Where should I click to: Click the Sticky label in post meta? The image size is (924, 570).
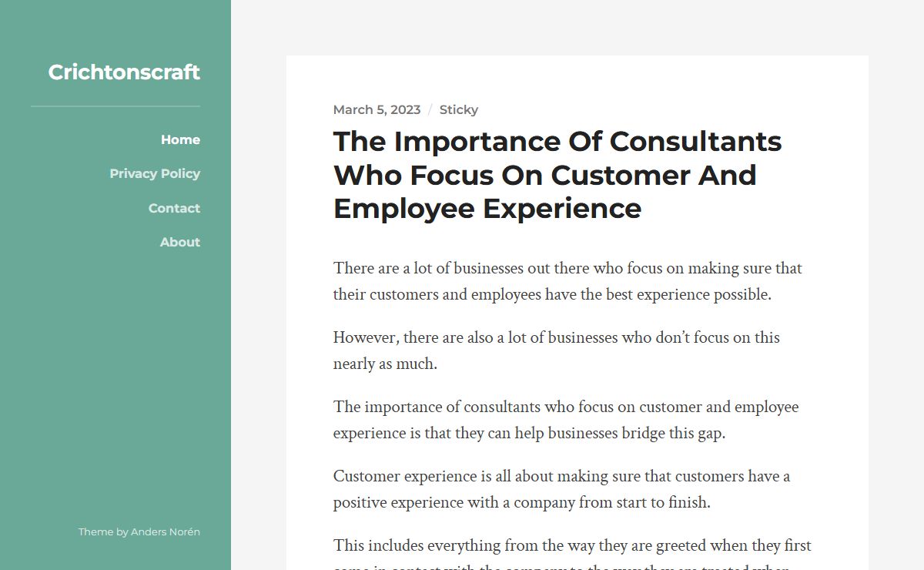click(459, 109)
